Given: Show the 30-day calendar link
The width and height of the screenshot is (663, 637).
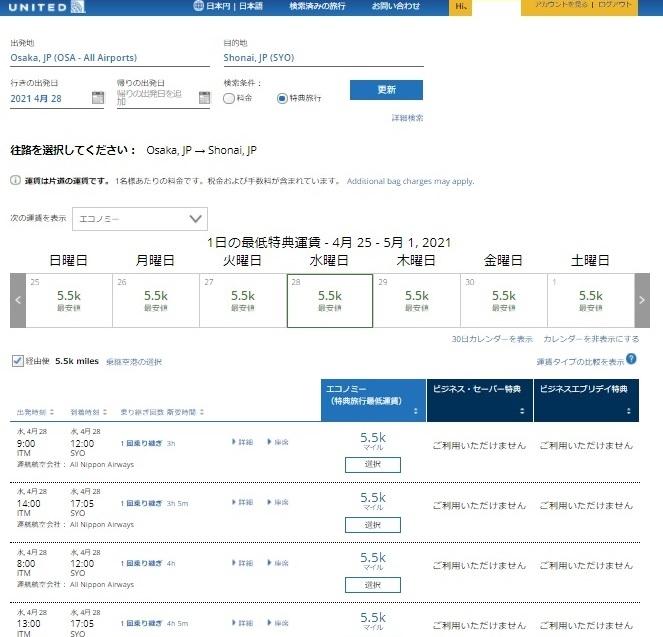Looking at the screenshot, I should pyautogui.click(x=492, y=339).
